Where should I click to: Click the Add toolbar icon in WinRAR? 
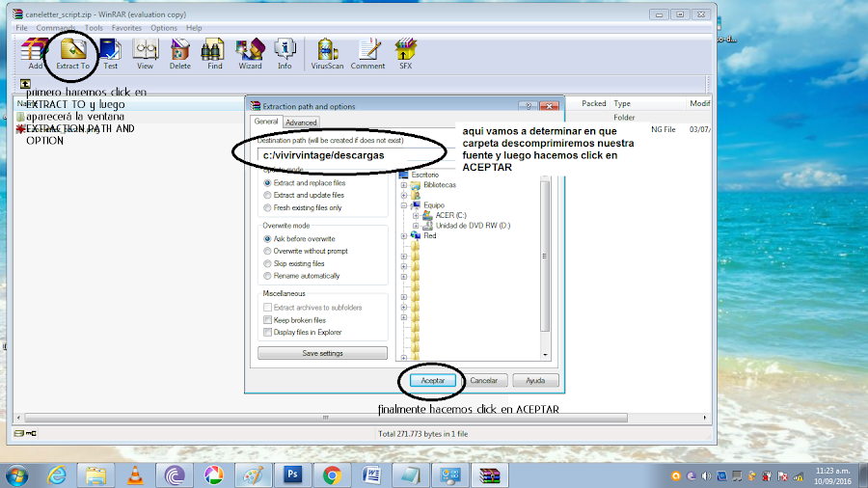point(35,54)
